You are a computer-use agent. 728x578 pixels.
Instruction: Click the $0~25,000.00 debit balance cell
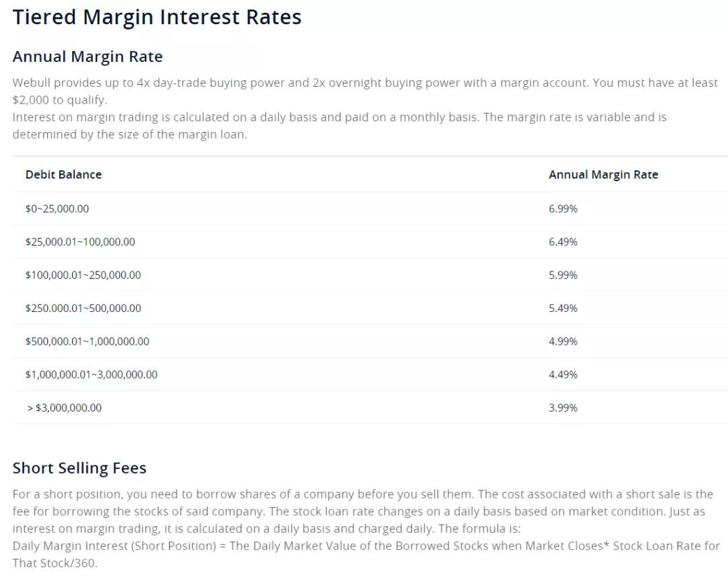click(x=57, y=209)
